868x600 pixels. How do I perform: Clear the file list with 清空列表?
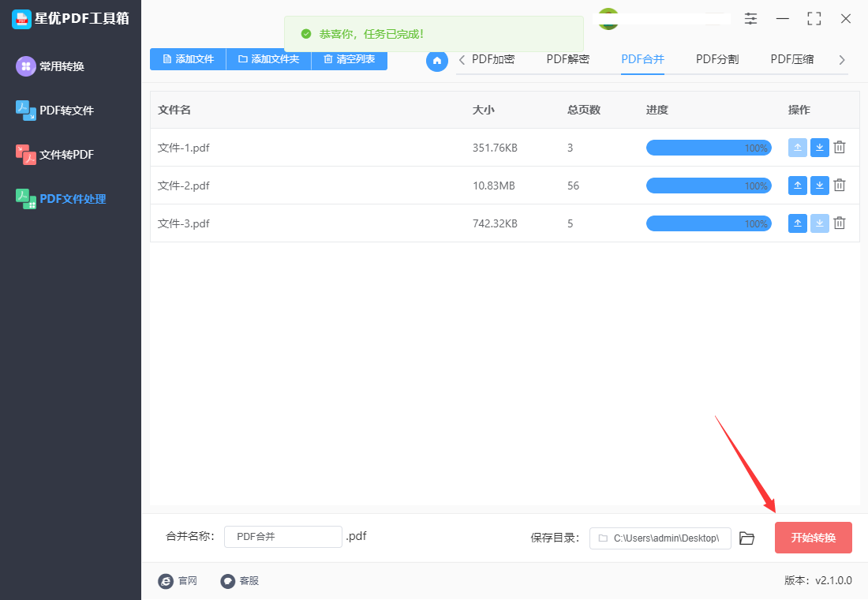point(349,59)
